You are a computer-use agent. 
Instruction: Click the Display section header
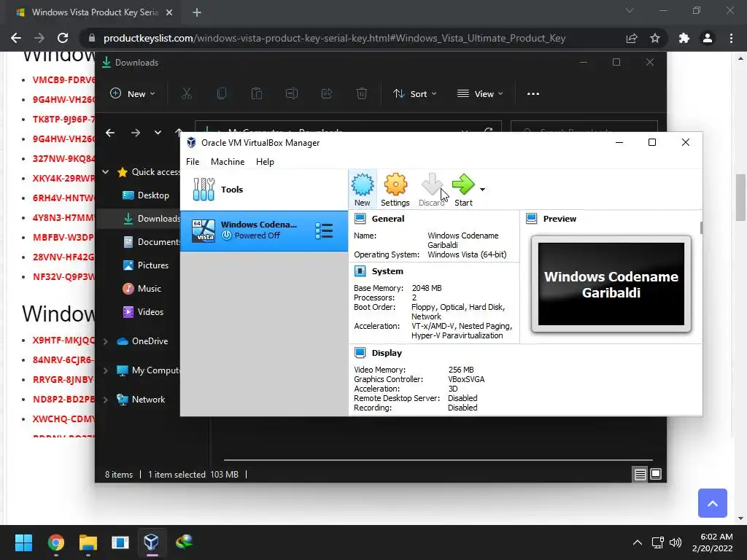click(x=387, y=353)
